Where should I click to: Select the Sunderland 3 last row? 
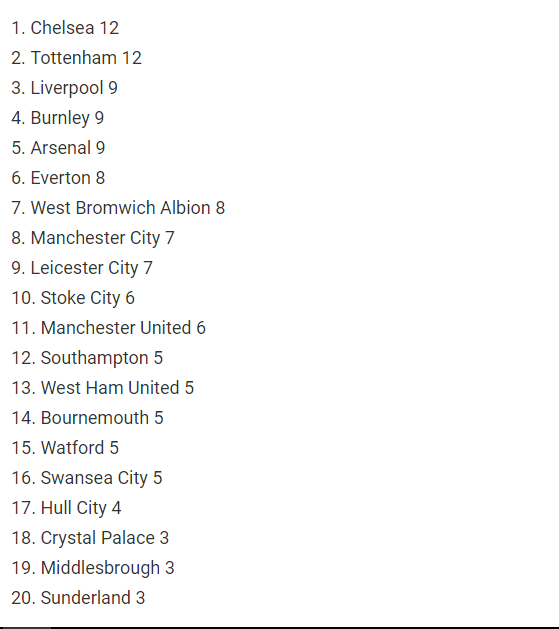(78, 598)
